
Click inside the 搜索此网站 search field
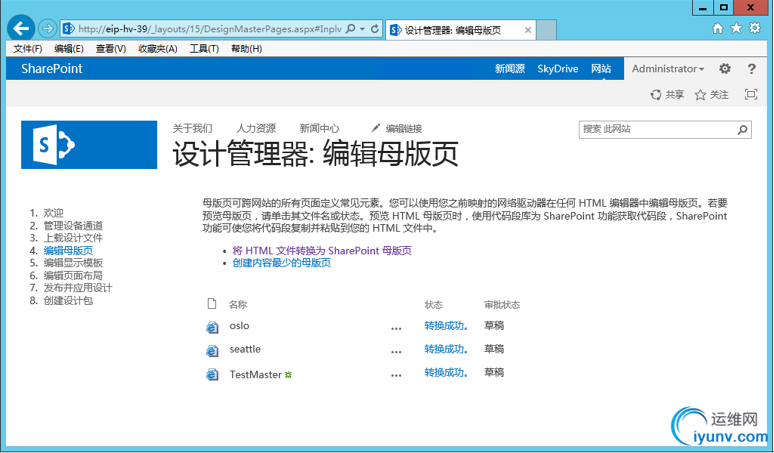click(655, 130)
